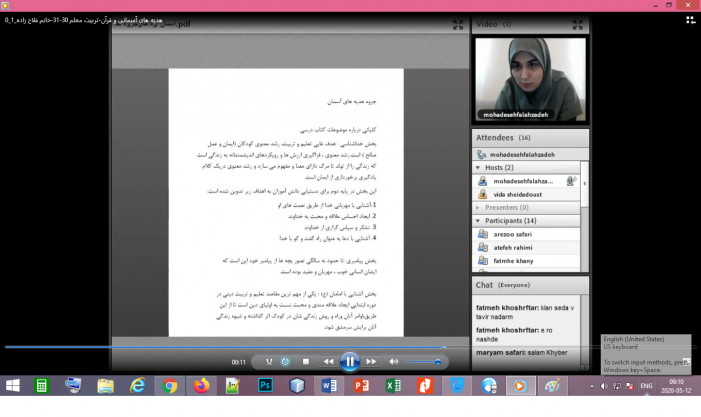Switch to Microsoft Word in the taskbar
The width and height of the screenshot is (701, 417).
pos(329,386)
